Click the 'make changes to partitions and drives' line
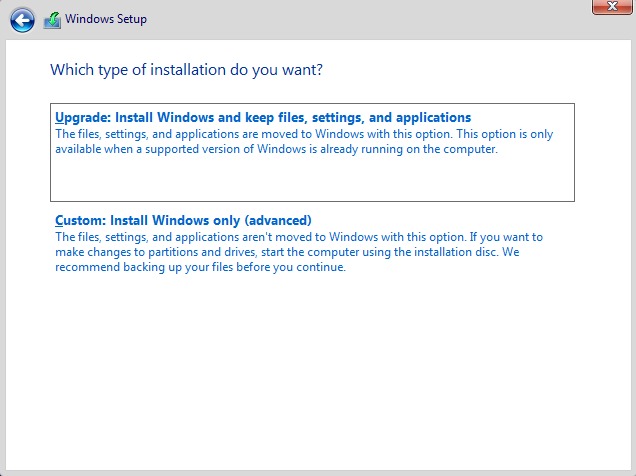 (298, 252)
